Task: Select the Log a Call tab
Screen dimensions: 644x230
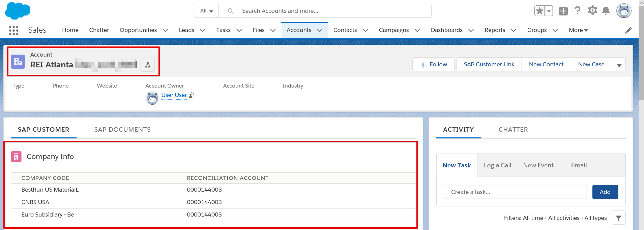Action: (497, 165)
